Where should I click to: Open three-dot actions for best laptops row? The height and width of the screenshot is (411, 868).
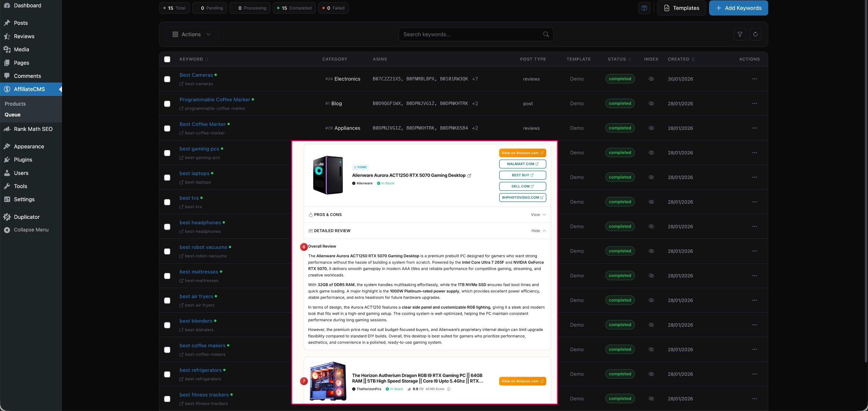click(x=754, y=177)
